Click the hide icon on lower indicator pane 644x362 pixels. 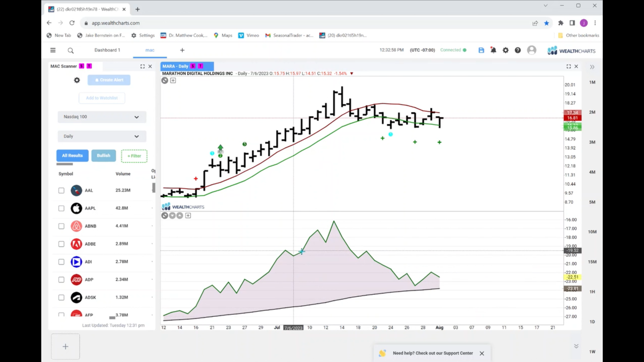165,216
